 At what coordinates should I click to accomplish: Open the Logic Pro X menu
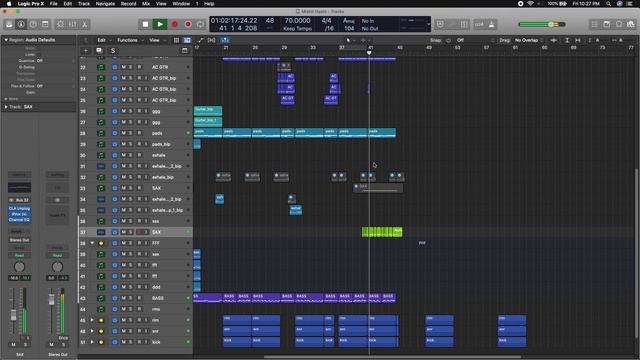click(31, 4)
